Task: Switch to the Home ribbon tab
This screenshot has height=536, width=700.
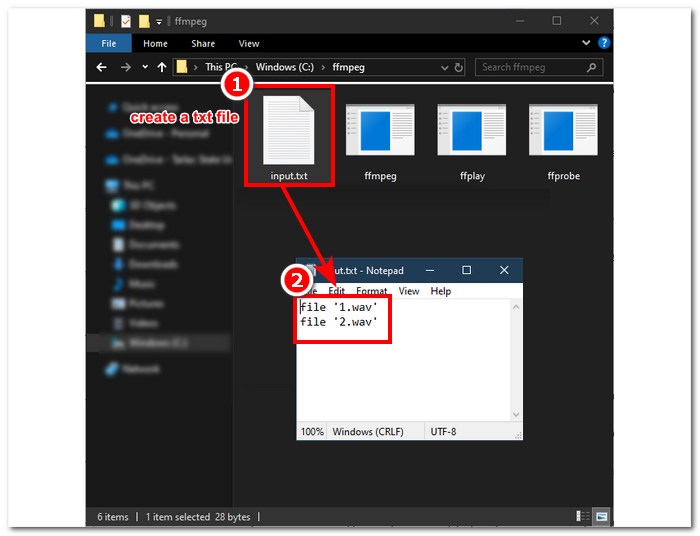Action: pos(155,43)
